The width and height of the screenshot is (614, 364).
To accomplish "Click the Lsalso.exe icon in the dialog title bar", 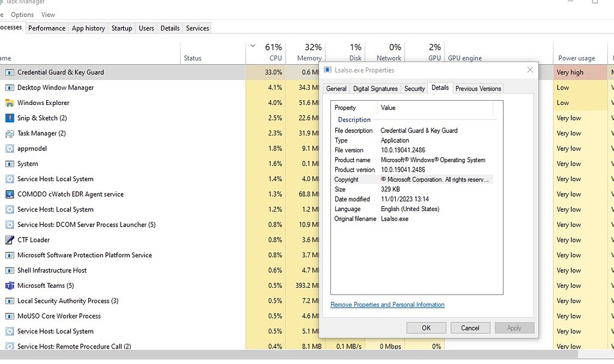I will coord(327,70).
